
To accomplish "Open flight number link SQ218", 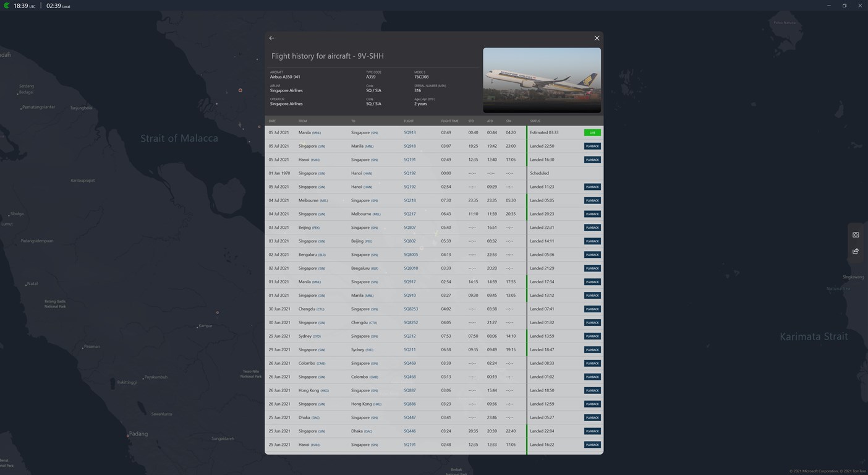I will 410,200.
